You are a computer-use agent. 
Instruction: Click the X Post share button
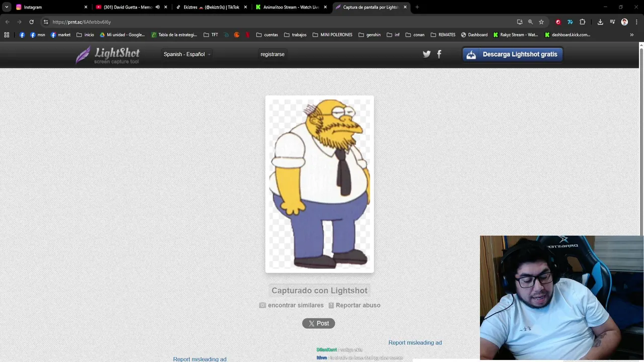pos(318,323)
